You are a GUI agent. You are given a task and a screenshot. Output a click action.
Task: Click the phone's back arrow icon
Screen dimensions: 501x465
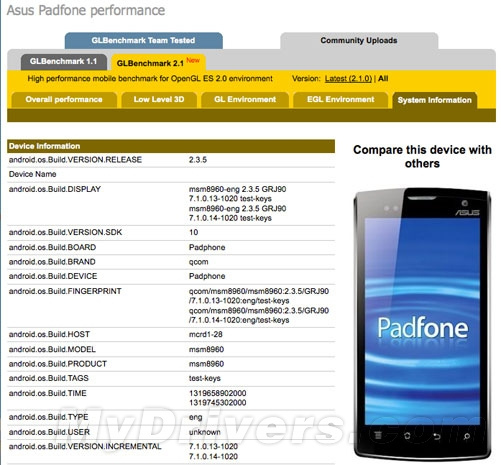click(x=437, y=436)
